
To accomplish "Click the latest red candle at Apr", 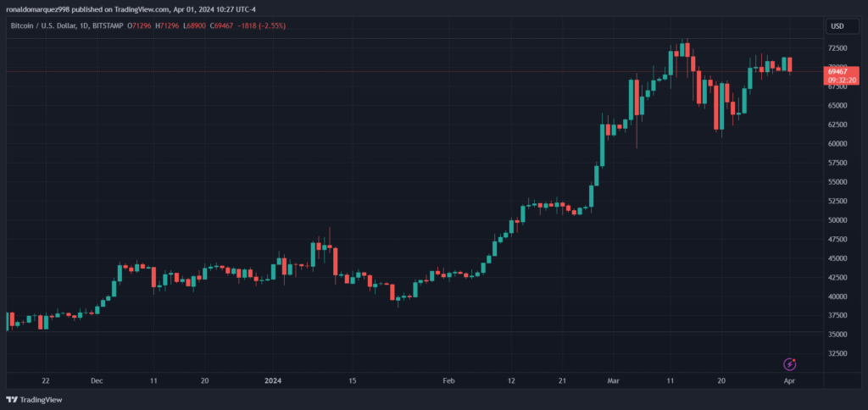I will pyautogui.click(x=790, y=64).
